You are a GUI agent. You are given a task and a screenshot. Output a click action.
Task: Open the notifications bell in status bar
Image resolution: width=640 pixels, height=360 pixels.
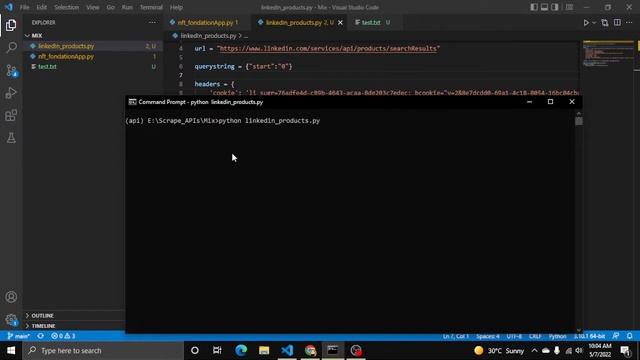tap(630, 336)
